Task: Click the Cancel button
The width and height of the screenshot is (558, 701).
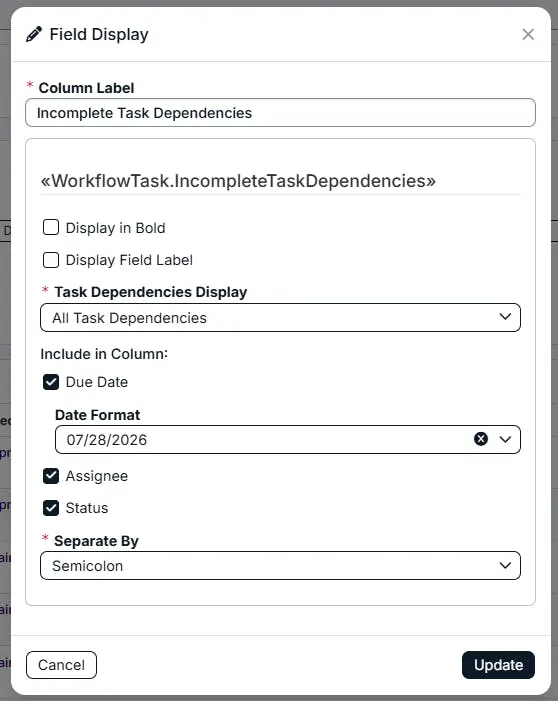Action: click(61, 665)
